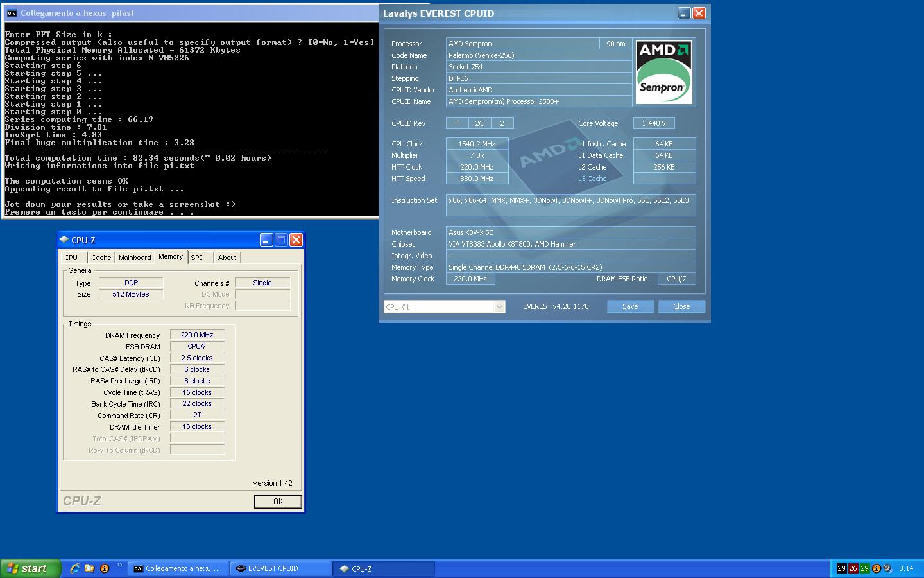Close the CPU-Z window
Image resolution: width=924 pixels, height=578 pixels.
[296, 240]
